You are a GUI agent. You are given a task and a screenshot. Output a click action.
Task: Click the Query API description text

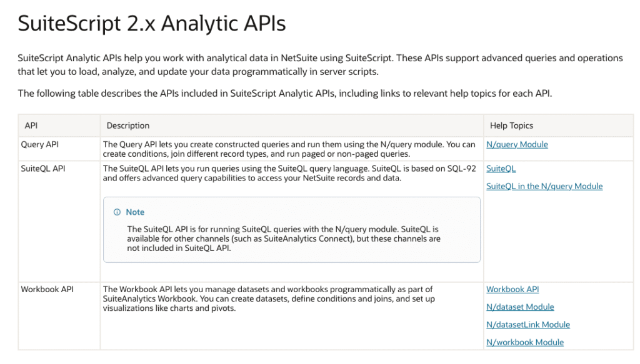point(289,149)
